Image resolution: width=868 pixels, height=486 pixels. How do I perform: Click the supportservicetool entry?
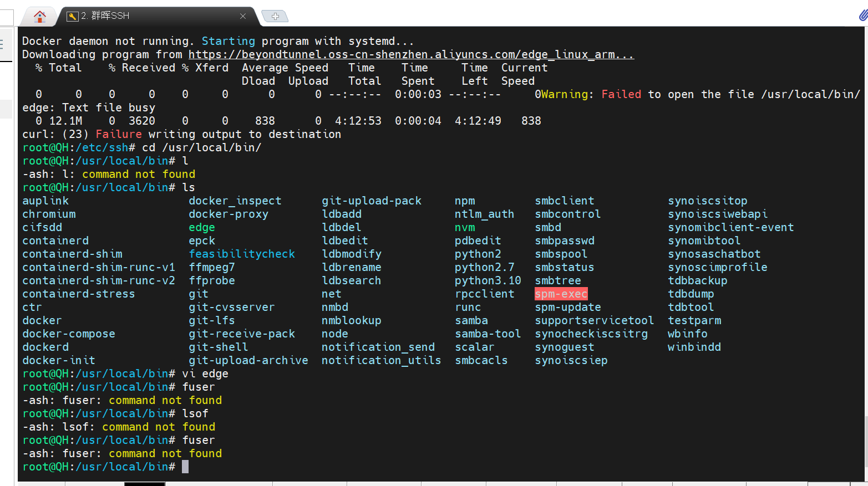pyautogui.click(x=595, y=320)
